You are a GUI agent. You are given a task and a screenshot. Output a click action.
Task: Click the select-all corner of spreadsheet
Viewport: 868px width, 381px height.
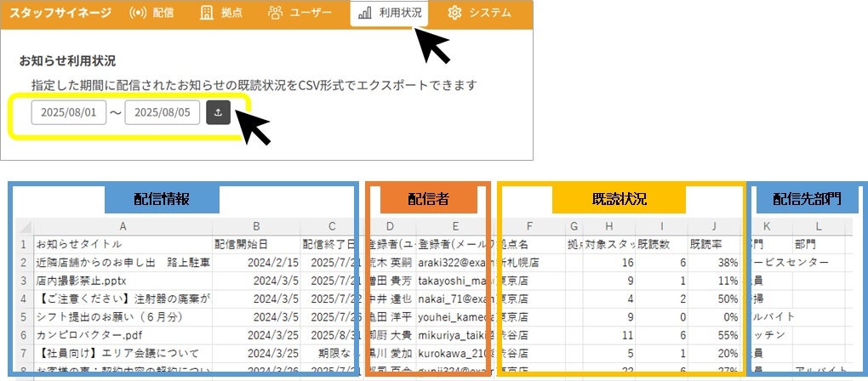click(24, 225)
